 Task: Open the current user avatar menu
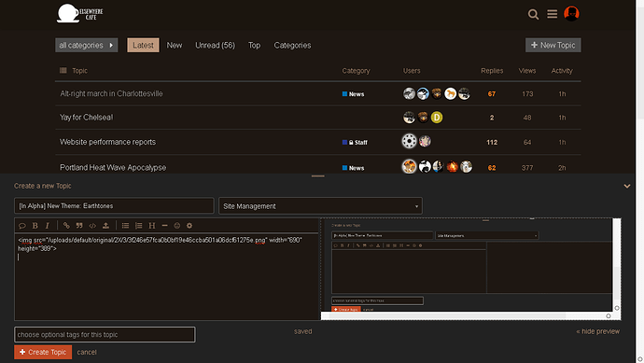point(571,14)
